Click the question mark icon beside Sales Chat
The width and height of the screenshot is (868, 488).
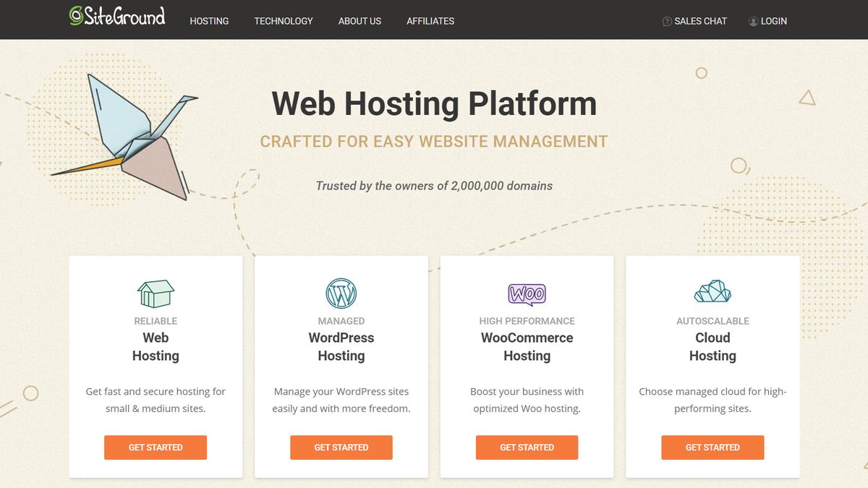coord(665,21)
